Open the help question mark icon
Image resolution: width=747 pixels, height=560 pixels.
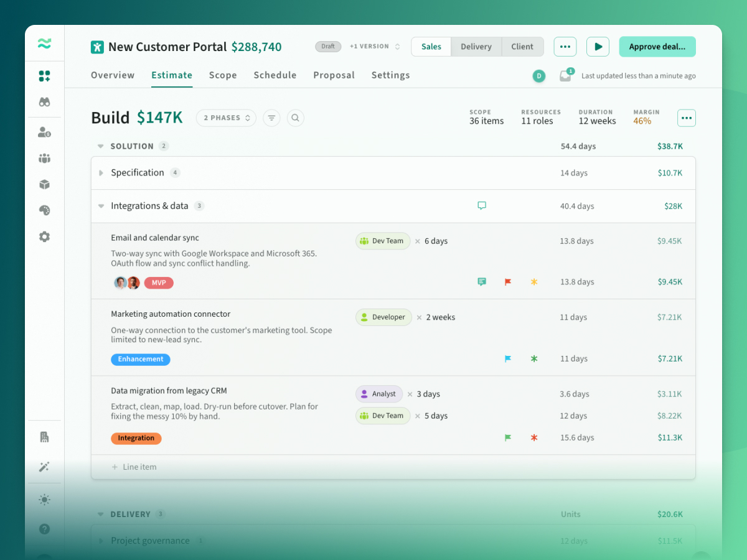[44, 529]
